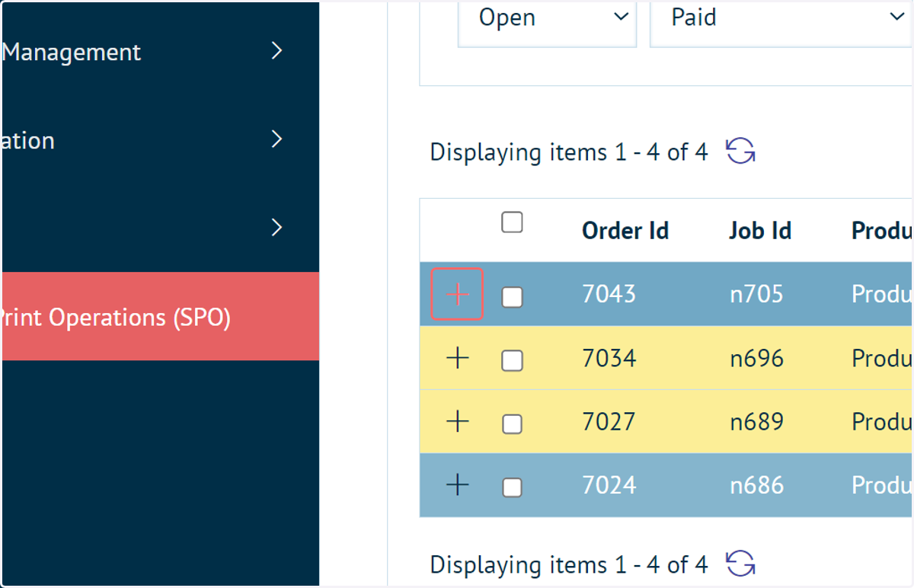
Task: Click job id n705 cell
Action: [756, 294]
